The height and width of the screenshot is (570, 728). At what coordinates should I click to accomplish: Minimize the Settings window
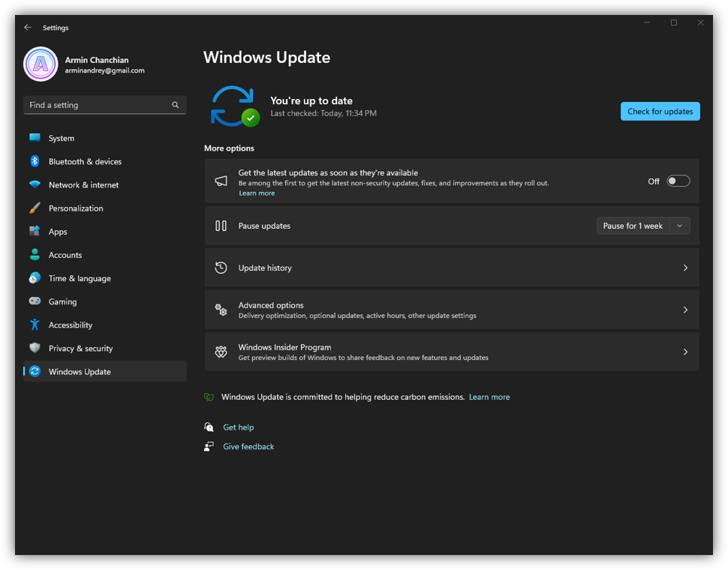pos(647,22)
